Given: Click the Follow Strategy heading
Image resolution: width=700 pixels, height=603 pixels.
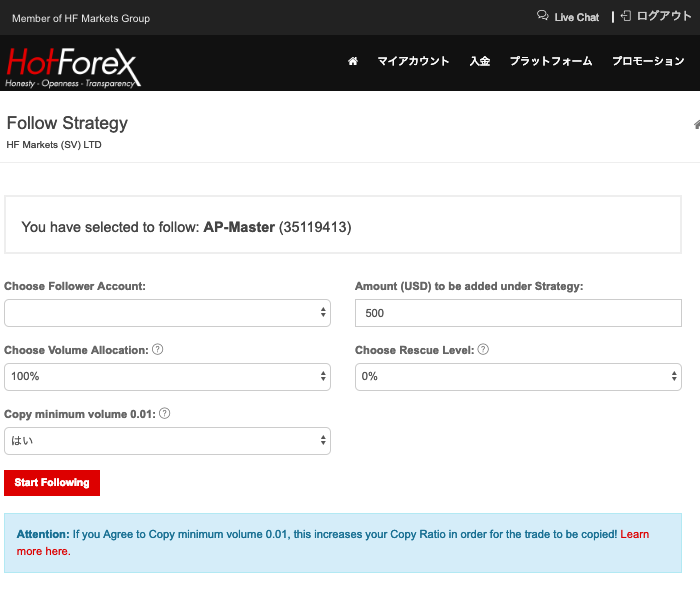Looking at the screenshot, I should pyautogui.click(x=67, y=123).
